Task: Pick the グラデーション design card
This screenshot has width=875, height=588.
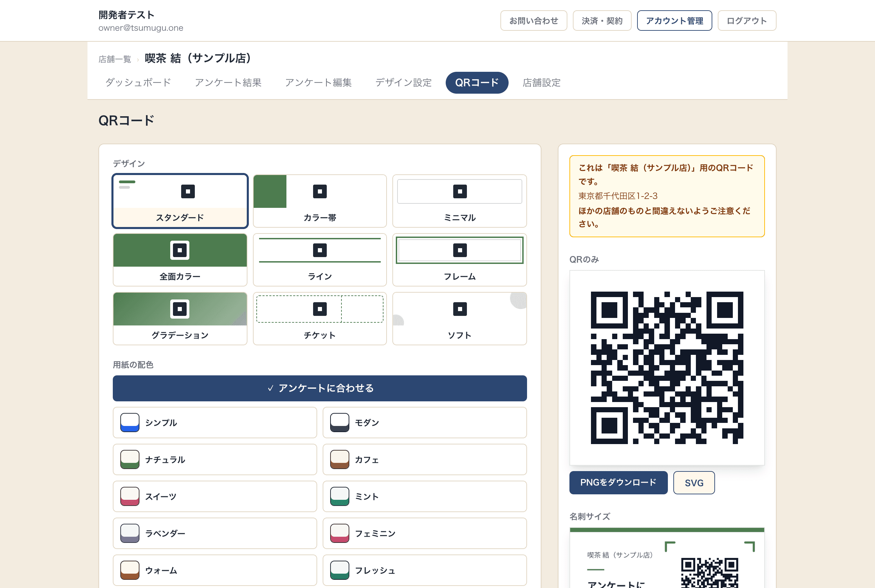Action: click(x=180, y=318)
